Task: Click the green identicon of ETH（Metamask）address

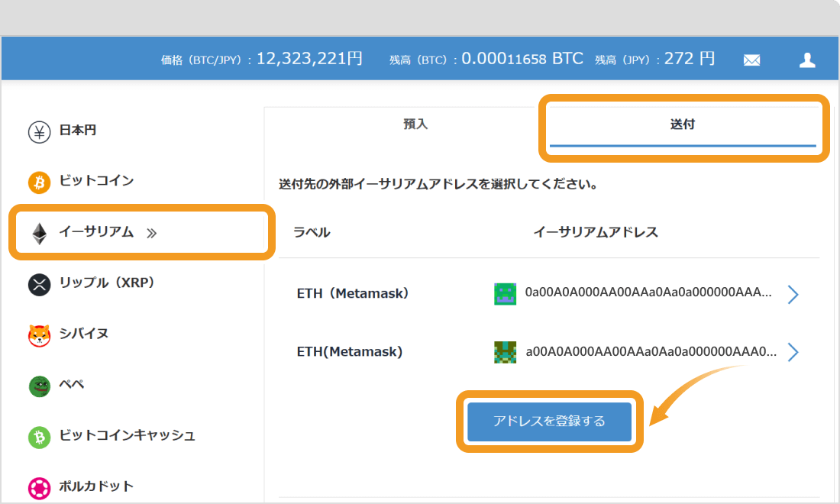Action: [x=505, y=294]
